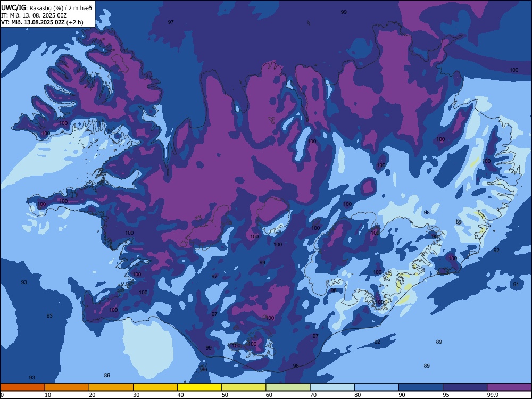Choose the pale blue 70–80 legend swatch
This screenshot has width=532, height=399.
tap(332, 387)
